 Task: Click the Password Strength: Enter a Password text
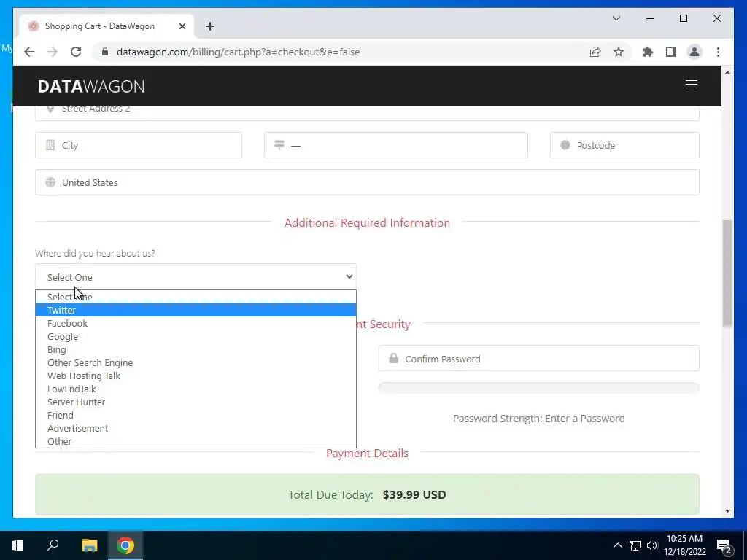(x=539, y=419)
